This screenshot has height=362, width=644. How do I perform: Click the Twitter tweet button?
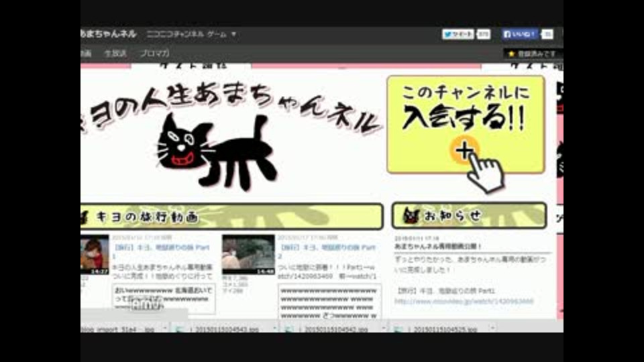click(458, 34)
